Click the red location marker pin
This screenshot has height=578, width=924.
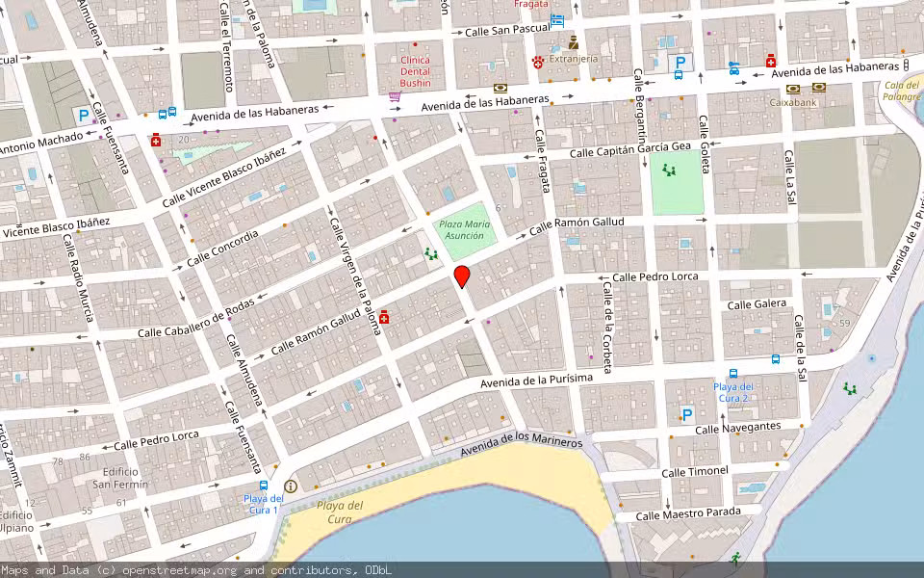pyautogui.click(x=462, y=276)
